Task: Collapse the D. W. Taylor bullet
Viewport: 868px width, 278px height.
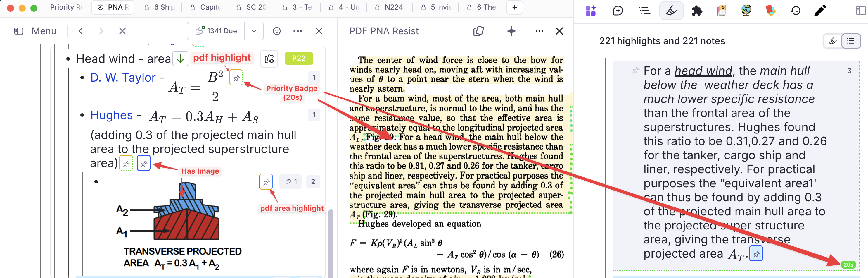Action: (82, 78)
